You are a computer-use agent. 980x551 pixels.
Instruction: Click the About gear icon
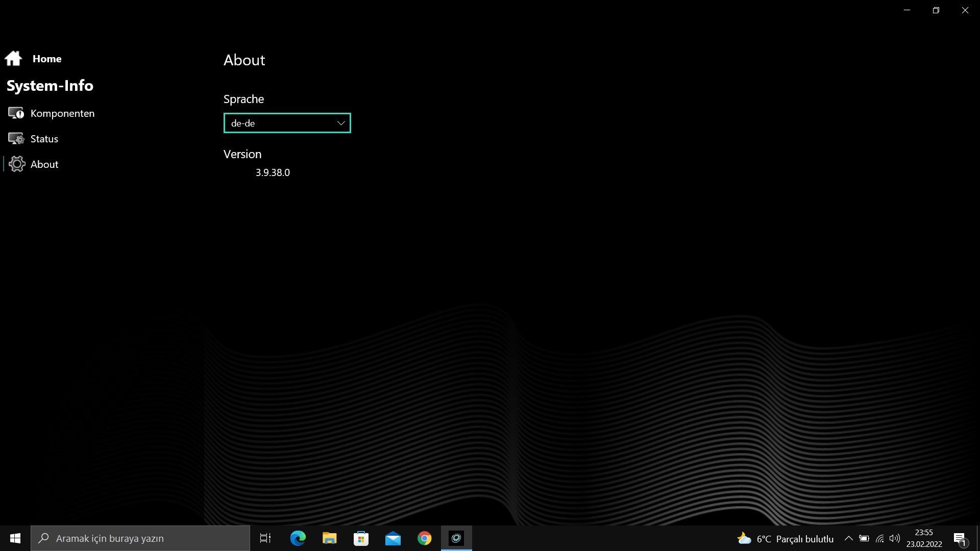(x=17, y=164)
